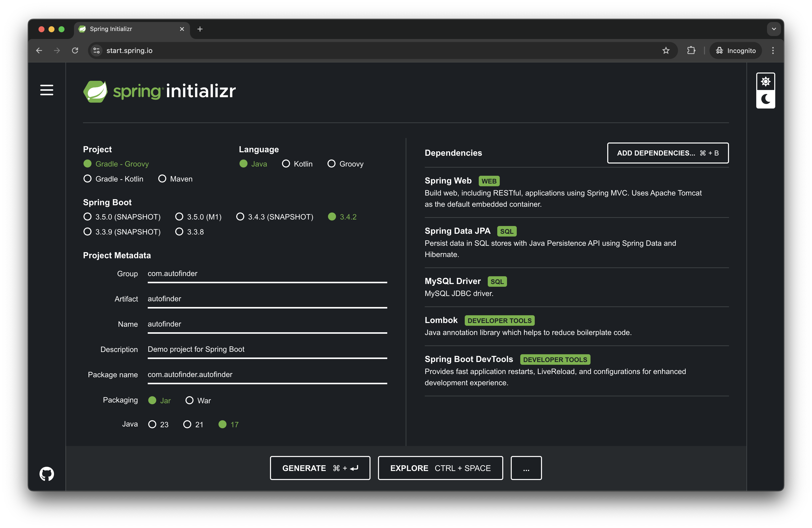Open Chrome three-dot menu
The image size is (812, 528).
coord(773,50)
